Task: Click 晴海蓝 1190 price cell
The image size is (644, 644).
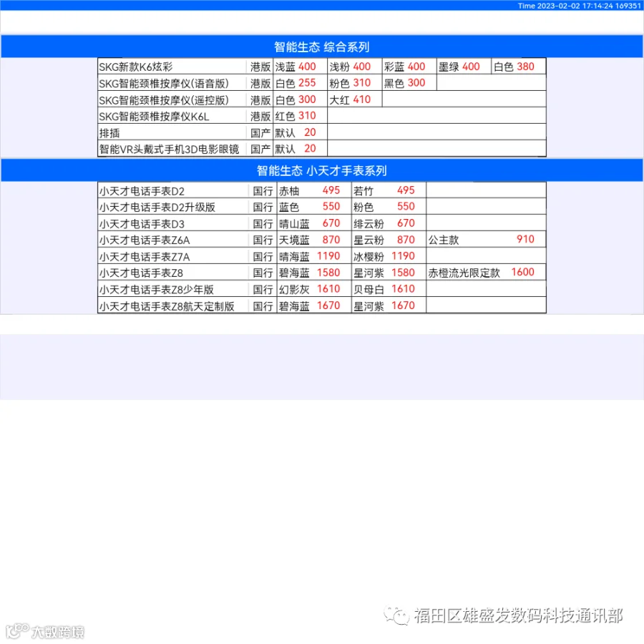Action: pyautogui.click(x=314, y=256)
